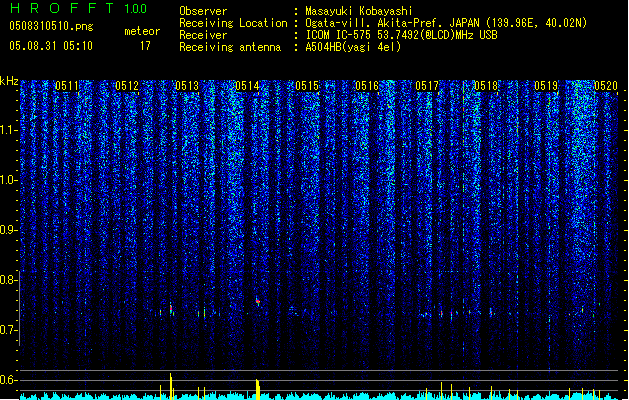Click the 0517 time marker

click(x=427, y=86)
